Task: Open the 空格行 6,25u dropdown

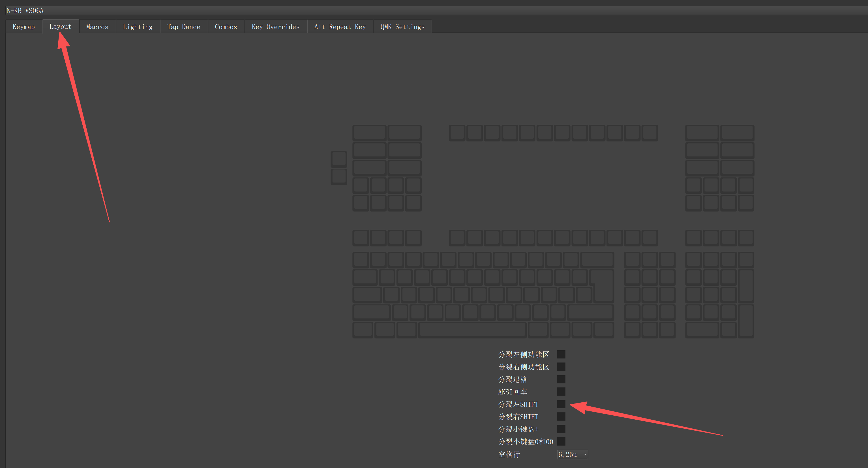Action: (x=573, y=454)
